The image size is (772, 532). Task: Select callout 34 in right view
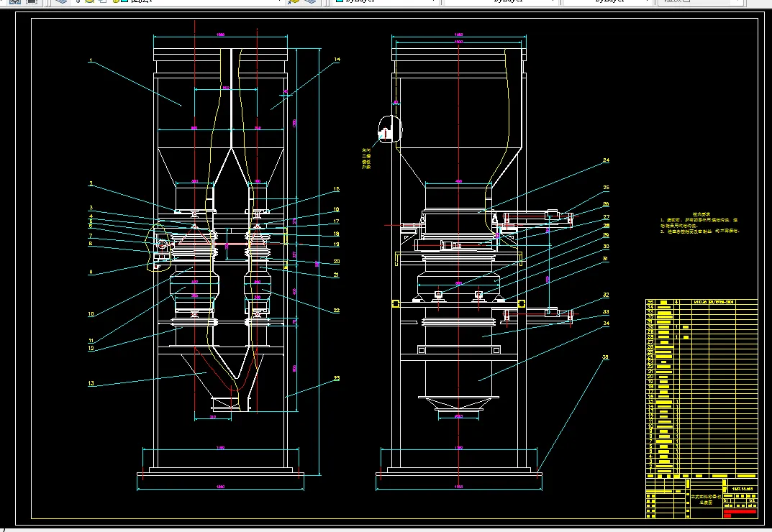tap(606, 324)
